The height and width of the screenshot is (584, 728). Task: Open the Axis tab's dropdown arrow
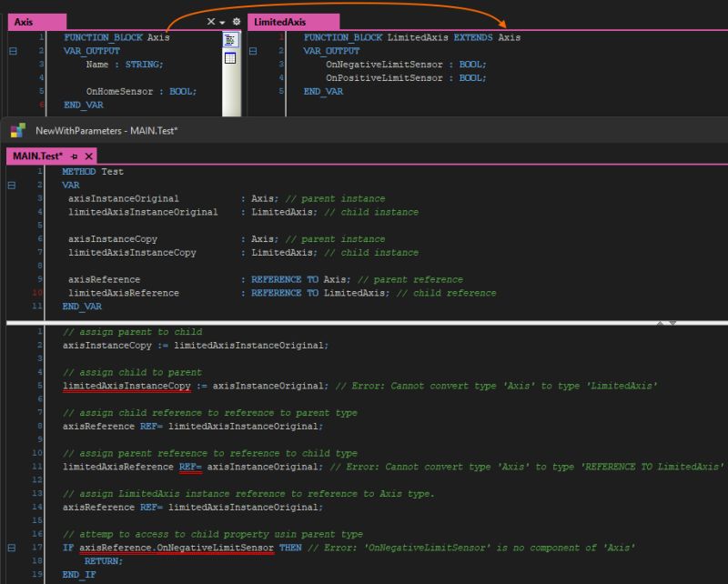coord(222,22)
